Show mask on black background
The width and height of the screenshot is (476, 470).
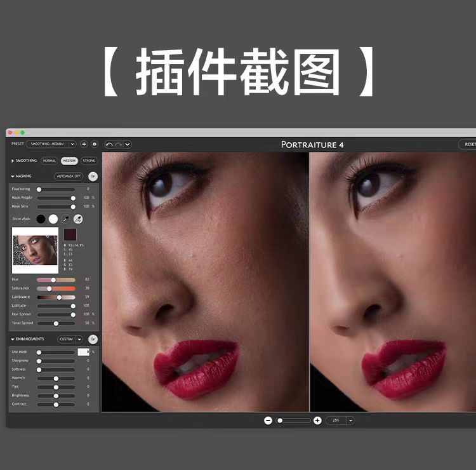(x=41, y=219)
